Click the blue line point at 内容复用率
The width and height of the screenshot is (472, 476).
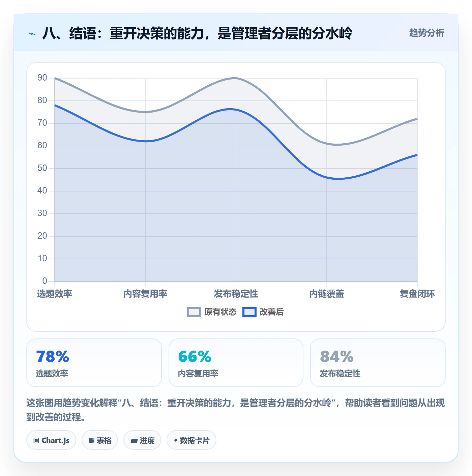pos(145,141)
